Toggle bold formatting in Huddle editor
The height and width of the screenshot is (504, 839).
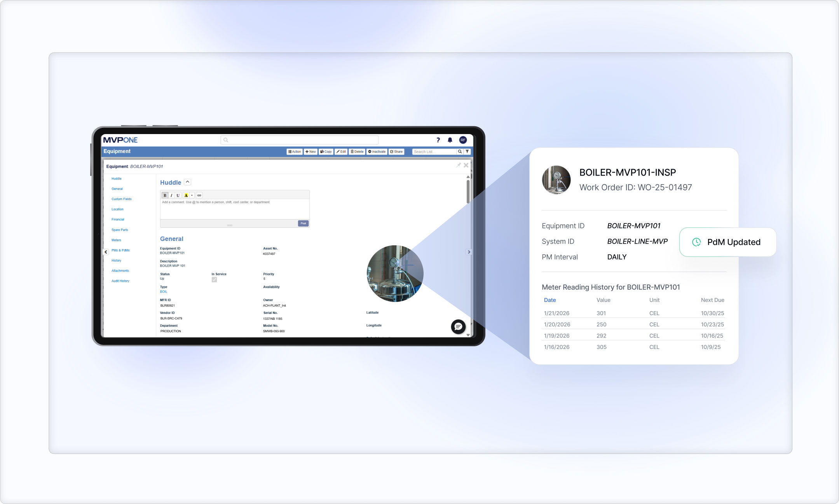(x=165, y=195)
